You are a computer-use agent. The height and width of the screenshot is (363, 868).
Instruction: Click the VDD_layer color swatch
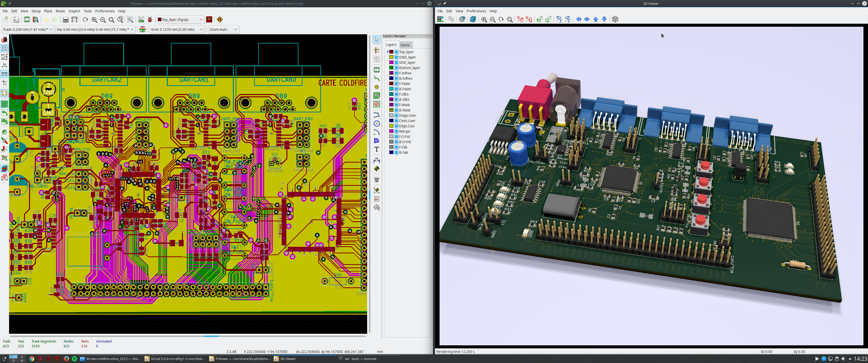tap(391, 62)
